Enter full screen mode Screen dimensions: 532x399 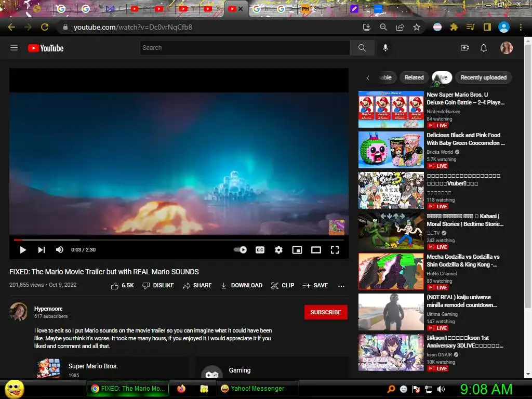[335, 250]
